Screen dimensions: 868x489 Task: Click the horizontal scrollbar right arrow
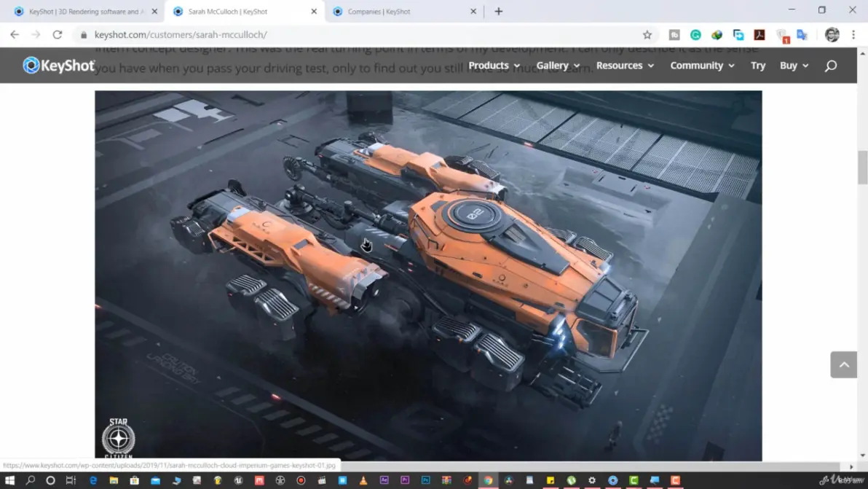coord(851,466)
